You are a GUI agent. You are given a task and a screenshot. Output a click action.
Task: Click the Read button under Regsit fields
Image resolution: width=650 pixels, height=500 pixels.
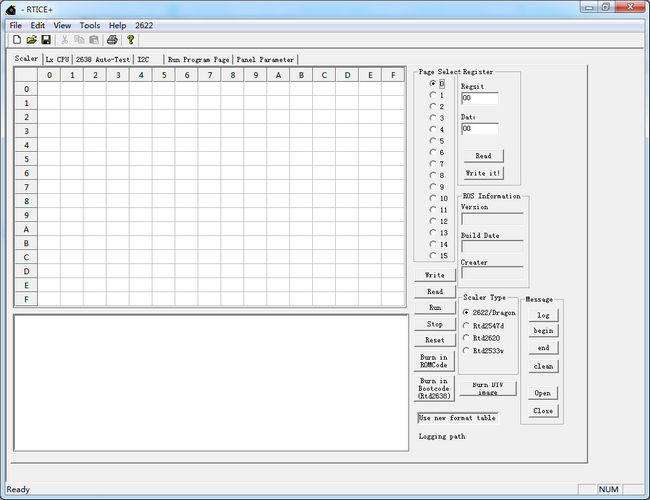483,156
